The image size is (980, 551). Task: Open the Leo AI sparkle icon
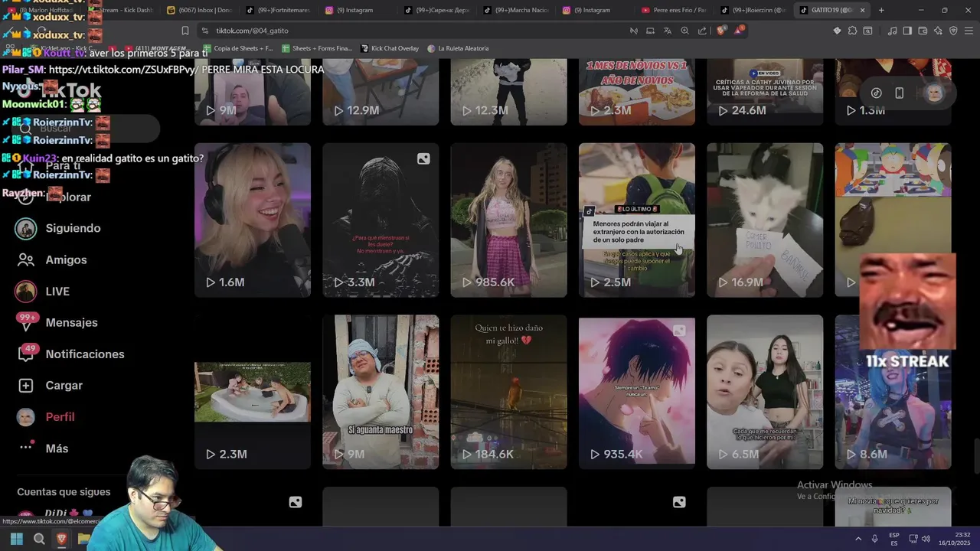pyautogui.click(x=938, y=31)
